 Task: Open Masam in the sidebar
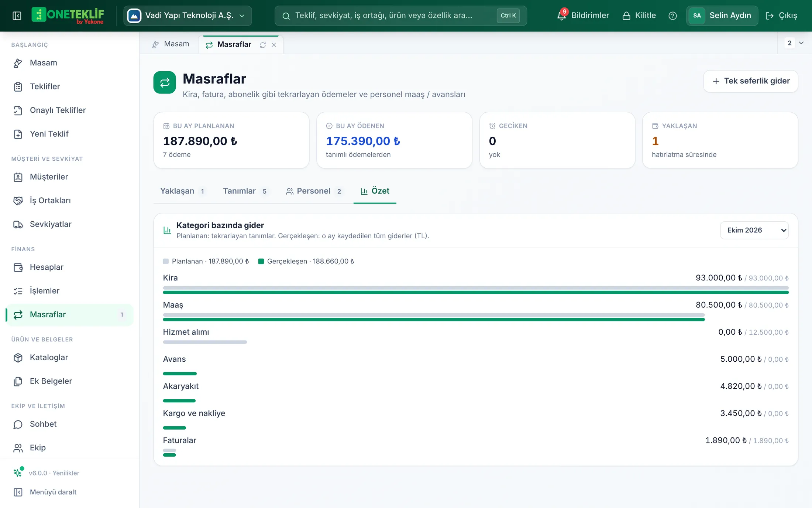point(69,63)
